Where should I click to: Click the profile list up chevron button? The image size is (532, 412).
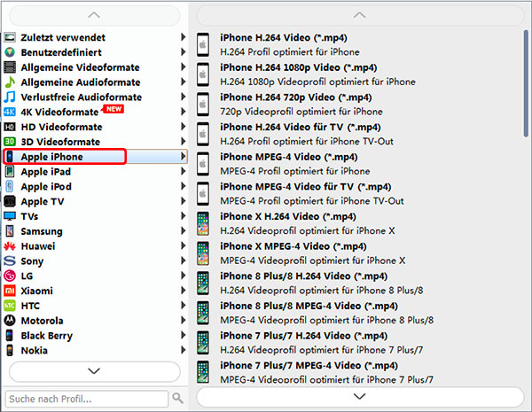(360, 15)
